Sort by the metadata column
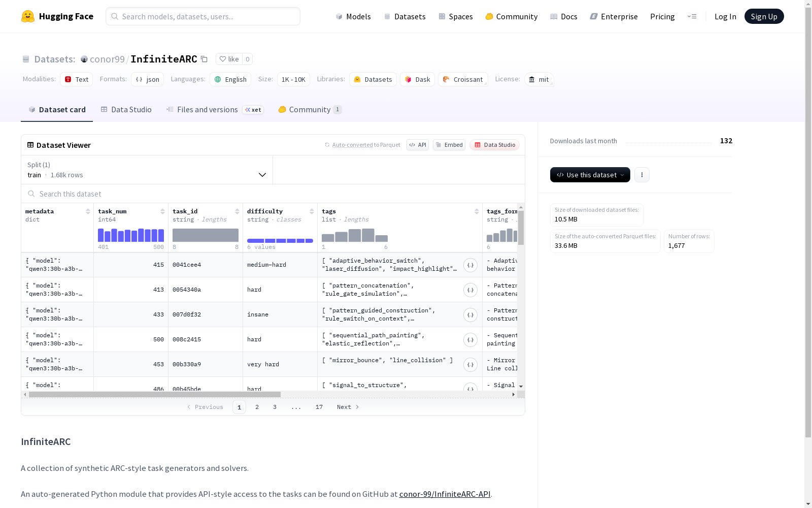Viewport: 812px width, 508px height. tap(88, 211)
